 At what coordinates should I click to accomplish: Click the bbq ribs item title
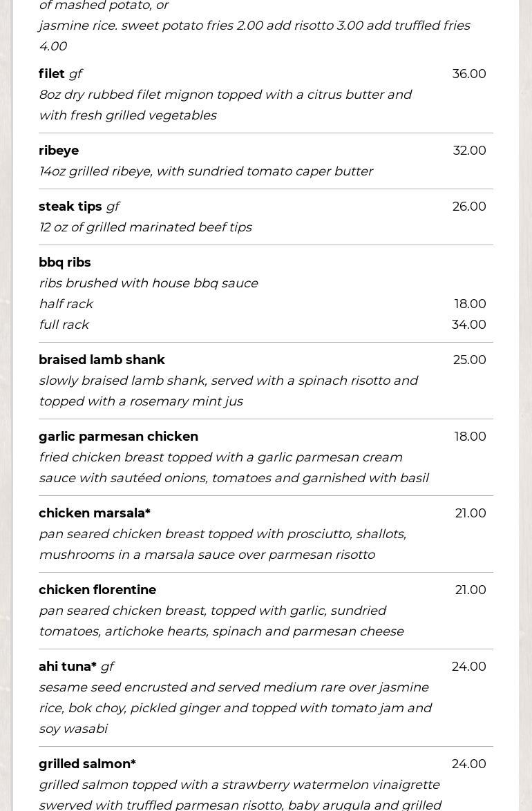[x=65, y=263]
